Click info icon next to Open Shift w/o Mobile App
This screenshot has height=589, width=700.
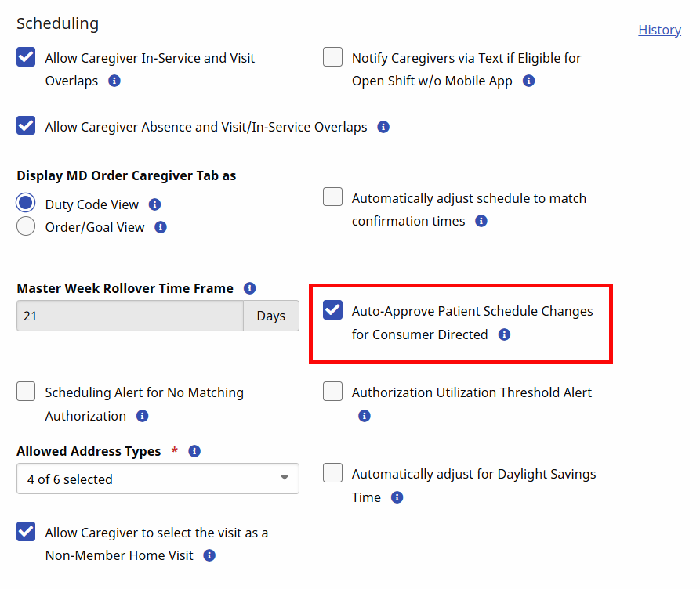click(528, 81)
